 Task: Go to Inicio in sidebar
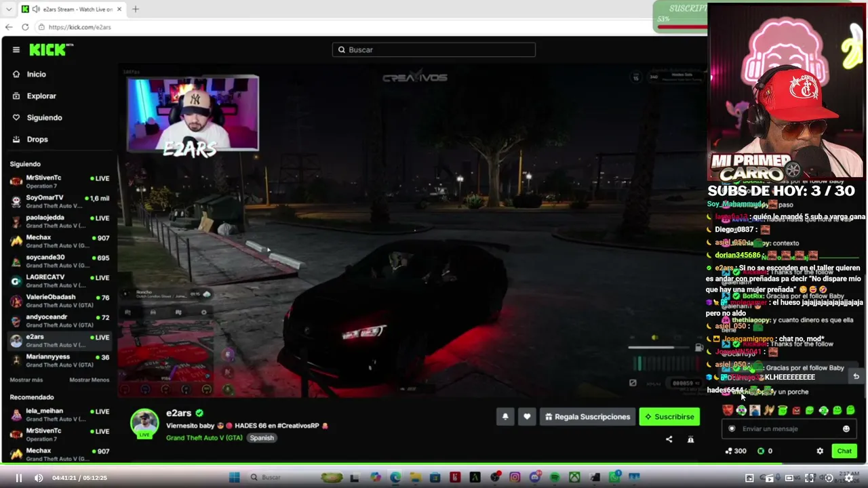[x=37, y=75]
